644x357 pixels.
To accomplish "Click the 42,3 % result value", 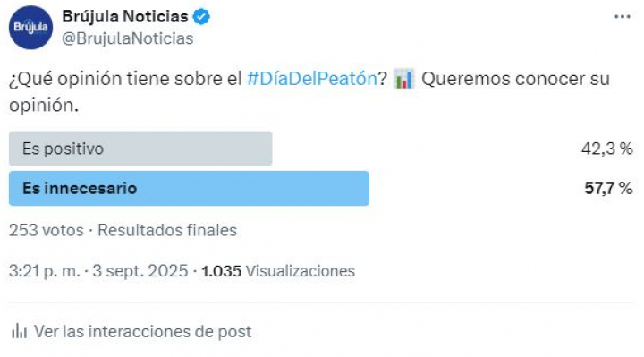I will (x=606, y=149).
